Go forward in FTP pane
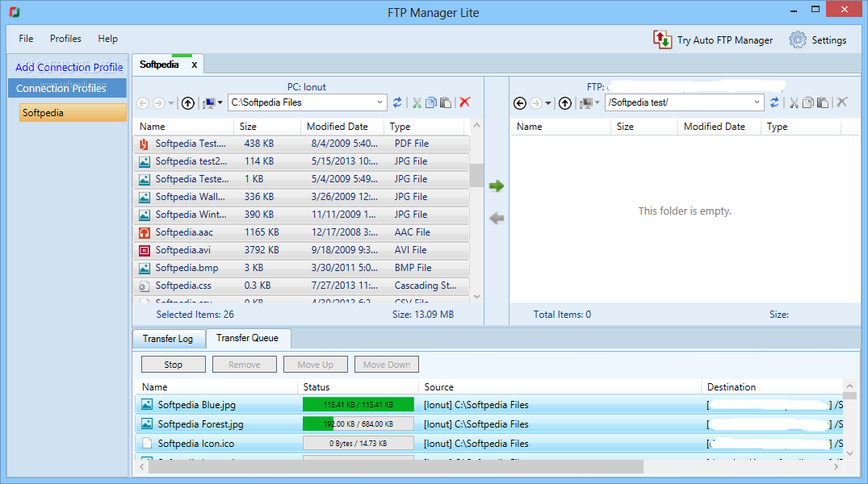The image size is (868, 484). [x=536, y=103]
